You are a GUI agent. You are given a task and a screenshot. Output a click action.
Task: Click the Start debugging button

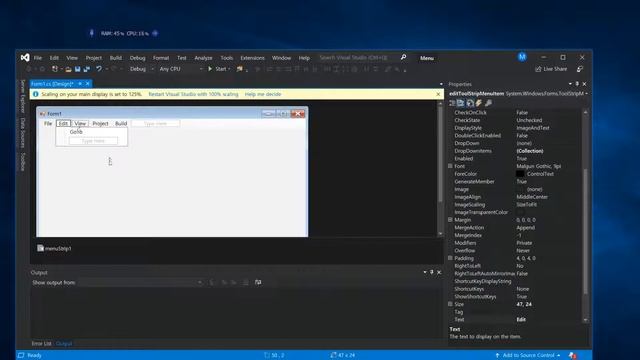pos(218,69)
